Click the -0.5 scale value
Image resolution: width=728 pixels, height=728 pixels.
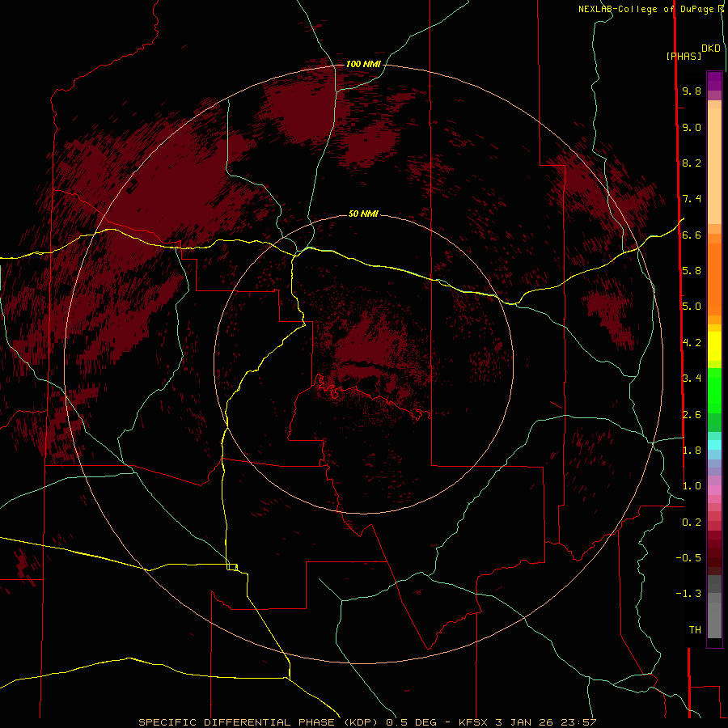pyautogui.click(x=688, y=558)
